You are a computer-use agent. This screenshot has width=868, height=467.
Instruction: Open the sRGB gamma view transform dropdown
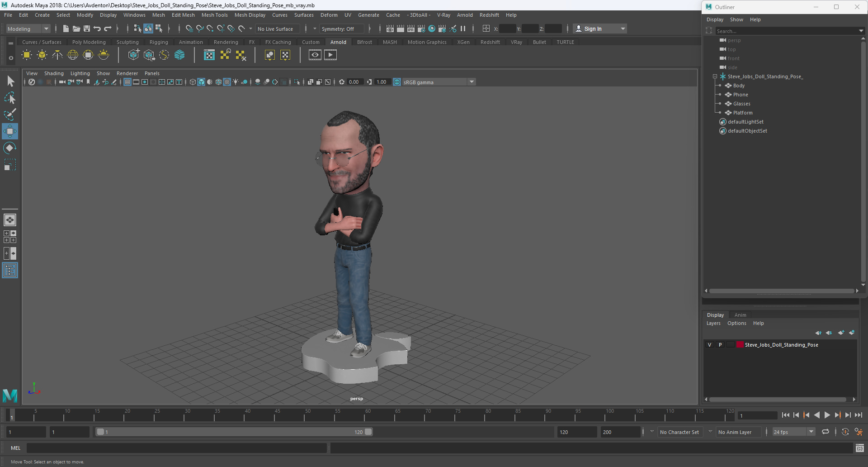[438, 82]
